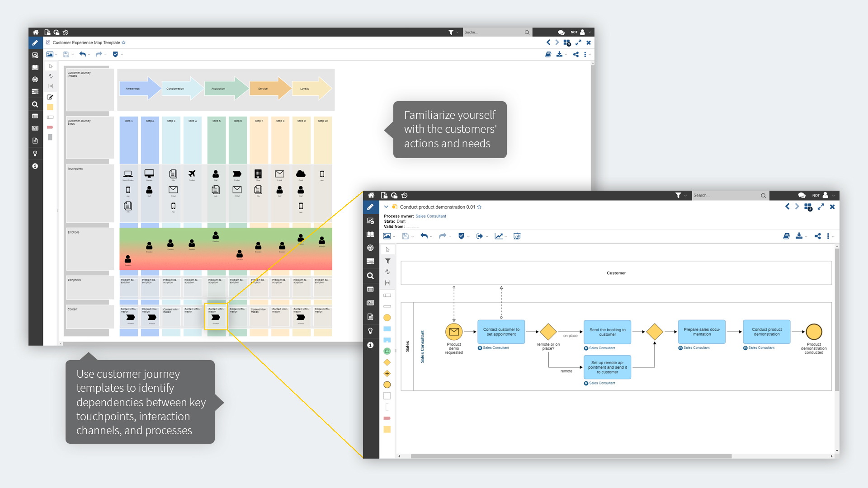The height and width of the screenshot is (488, 868).
Task: Open the overflow three-dot menu in the toolbar
Action: [x=829, y=236]
